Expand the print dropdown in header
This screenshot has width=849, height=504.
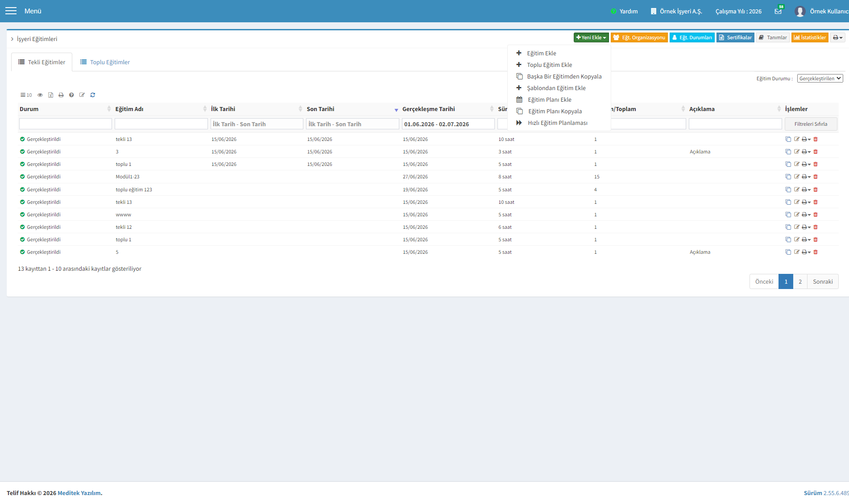click(838, 37)
